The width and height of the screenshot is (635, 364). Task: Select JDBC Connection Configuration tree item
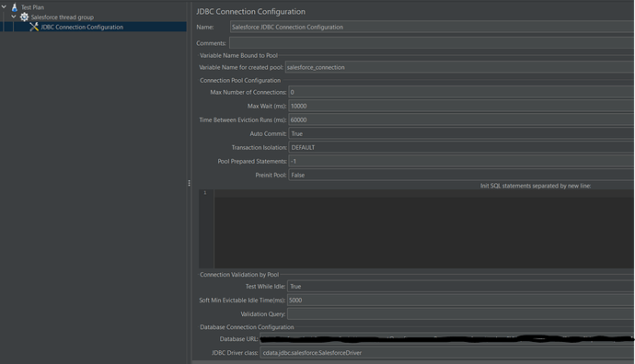pyautogui.click(x=82, y=27)
